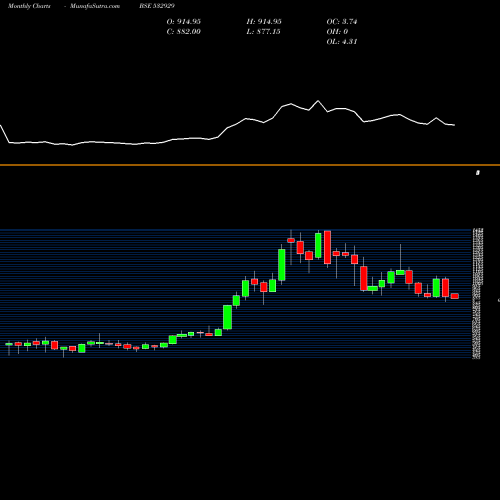Select the open value O: 914.95
The height and width of the screenshot is (500, 500).
coord(184,22)
